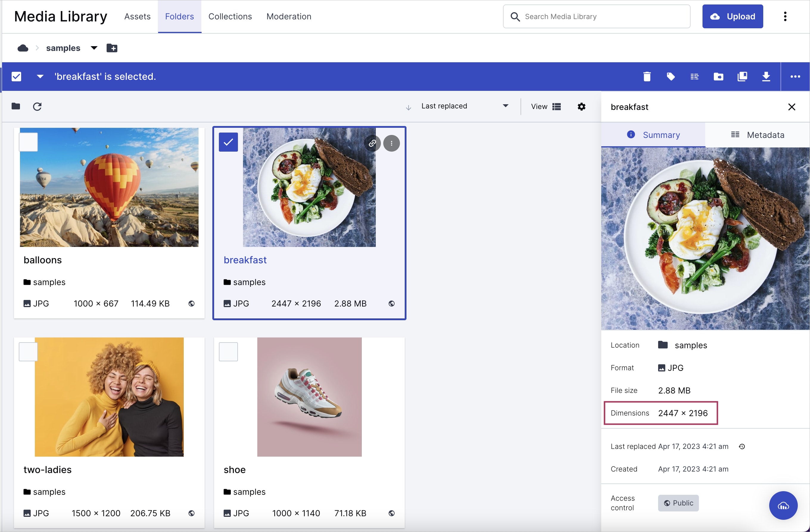
Task: Copy URL link icon on breakfast thumbnail
Action: point(372,143)
